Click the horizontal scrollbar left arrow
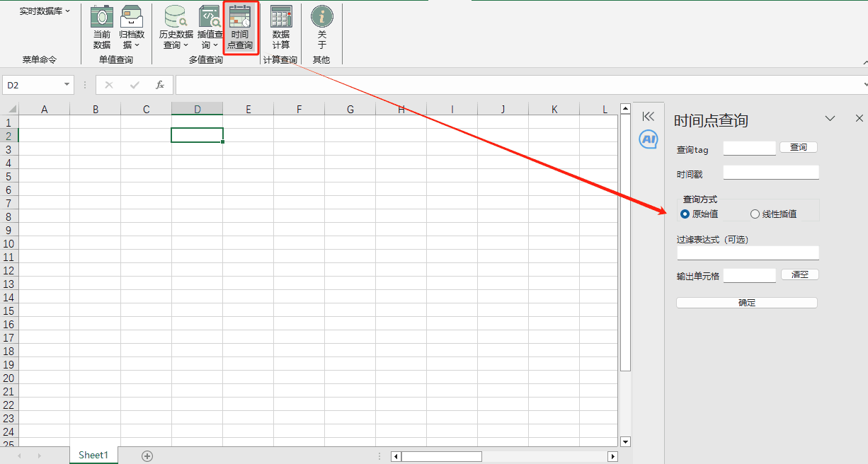 tap(396, 456)
